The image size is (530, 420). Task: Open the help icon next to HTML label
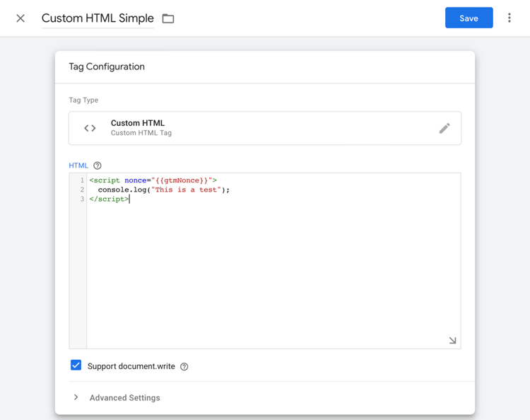(98, 165)
